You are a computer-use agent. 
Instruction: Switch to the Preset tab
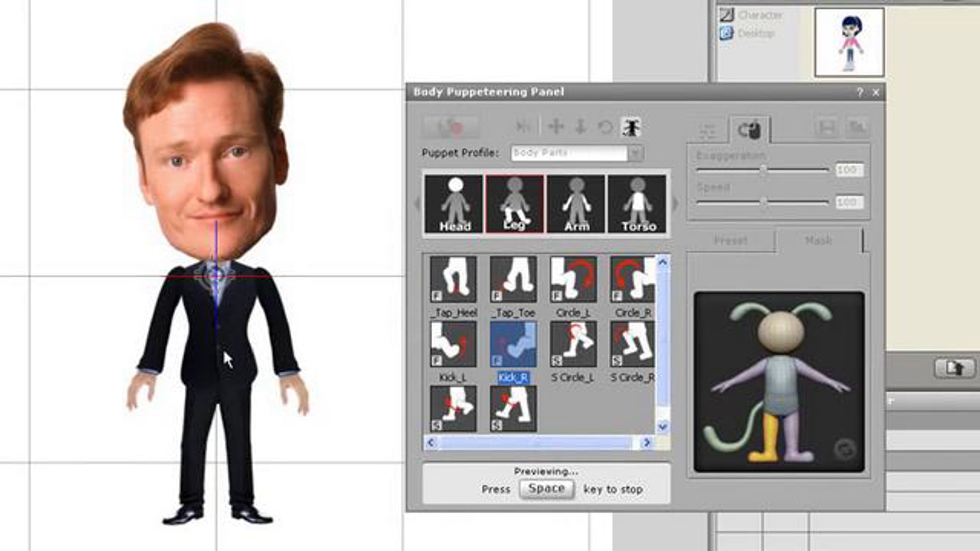(731, 240)
